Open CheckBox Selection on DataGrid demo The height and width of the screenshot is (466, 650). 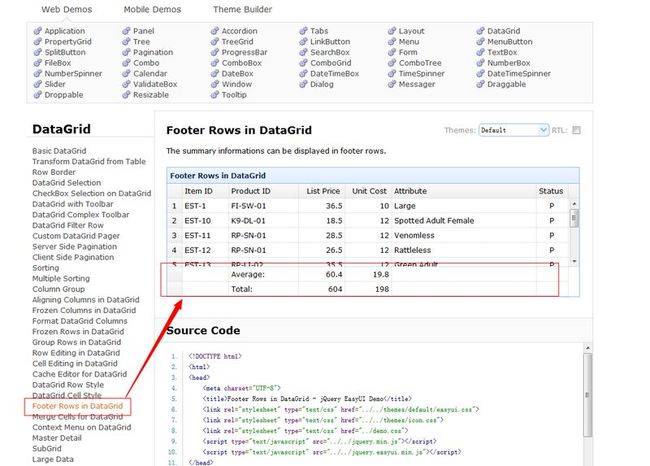point(92,193)
